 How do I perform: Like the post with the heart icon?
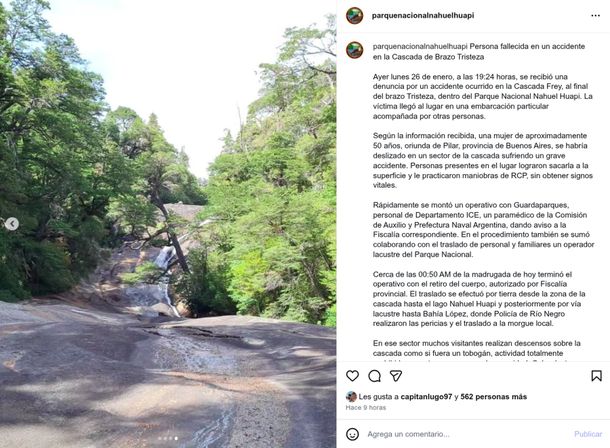[352, 376]
